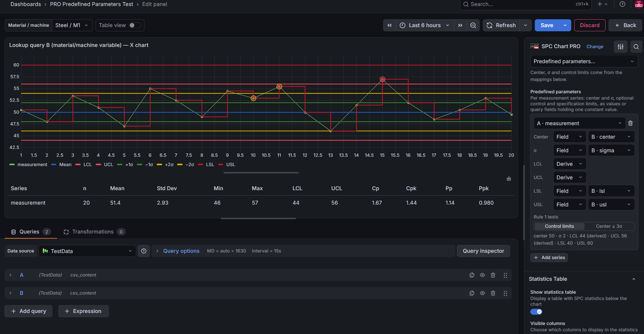Duplicate query A

click(472, 275)
